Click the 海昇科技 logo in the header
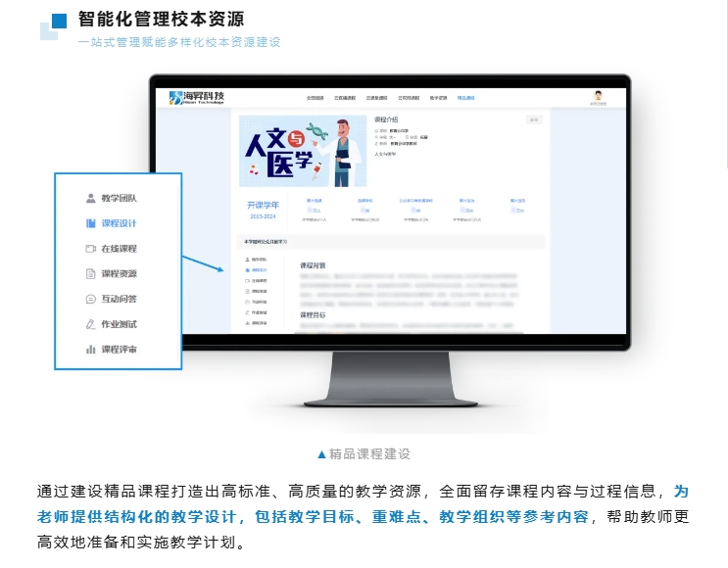The height and width of the screenshot is (568, 728). (x=198, y=97)
